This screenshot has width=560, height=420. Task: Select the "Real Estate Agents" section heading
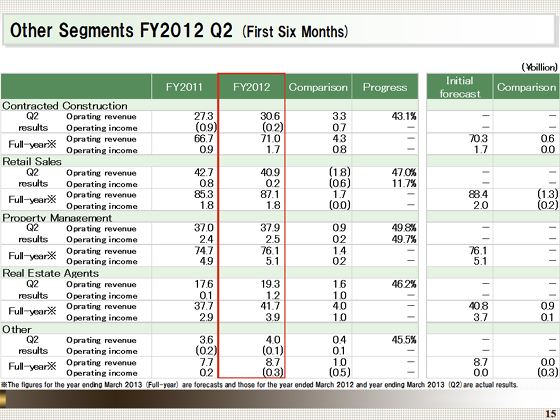point(50,273)
